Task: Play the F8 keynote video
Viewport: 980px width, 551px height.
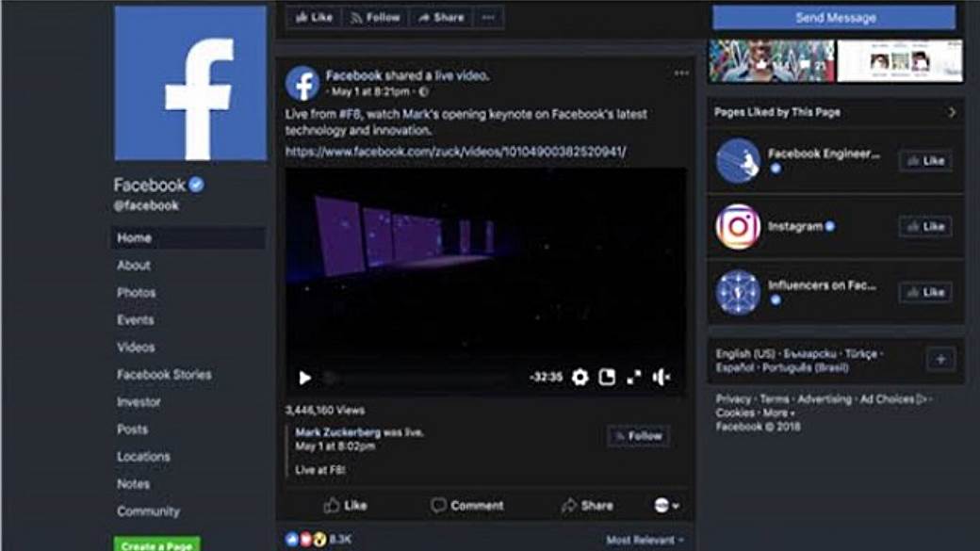Action: click(304, 378)
